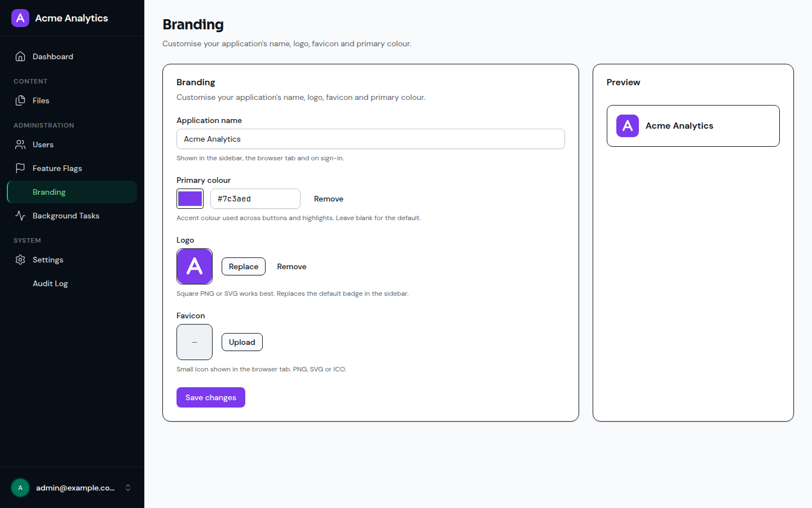Click the empty favicon placeholder box

195,342
